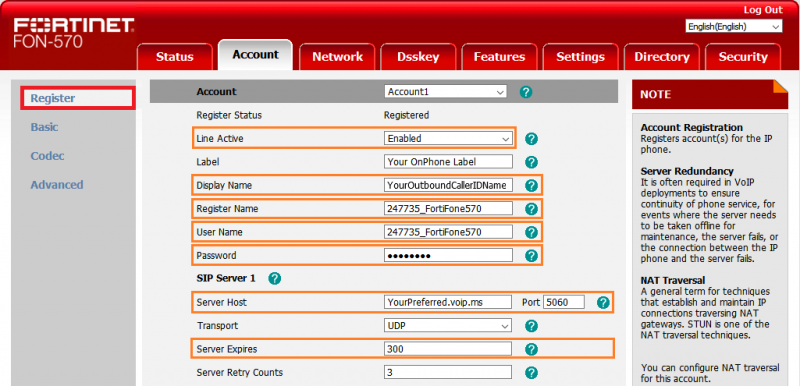800x386 pixels.
Task: Click the Server Expires input field
Action: [447, 349]
